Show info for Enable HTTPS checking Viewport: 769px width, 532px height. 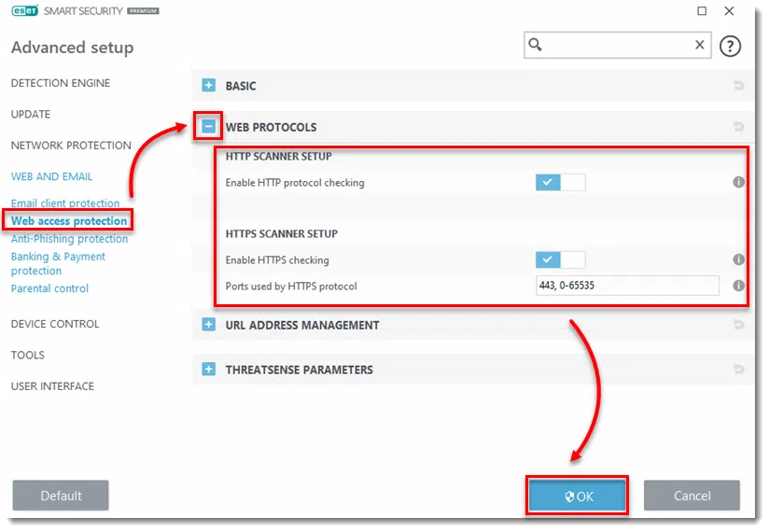click(x=738, y=259)
